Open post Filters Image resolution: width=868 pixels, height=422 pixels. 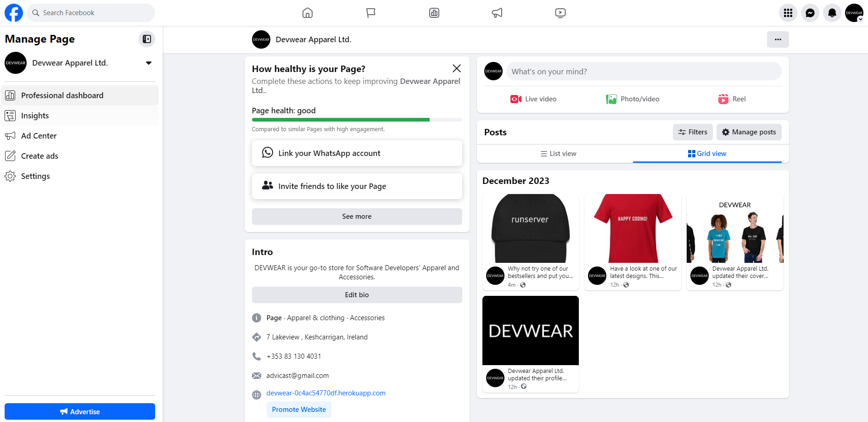coord(693,132)
